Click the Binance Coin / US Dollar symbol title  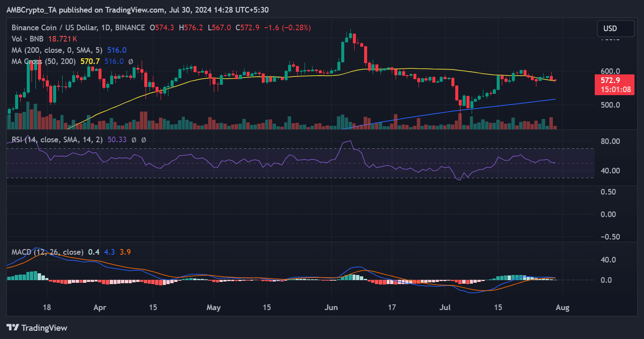[x=78, y=28]
